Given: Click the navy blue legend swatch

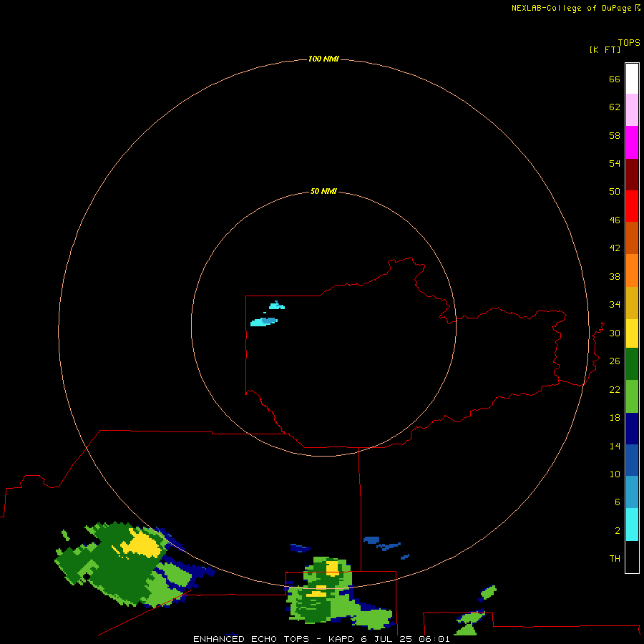Looking at the screenshot, I should coord(632,429).
